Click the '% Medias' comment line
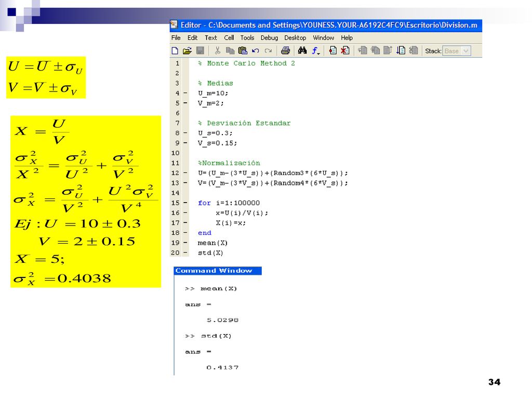Image resolution: width=532 pixels, height=399 pixels. tap(216, 83)
